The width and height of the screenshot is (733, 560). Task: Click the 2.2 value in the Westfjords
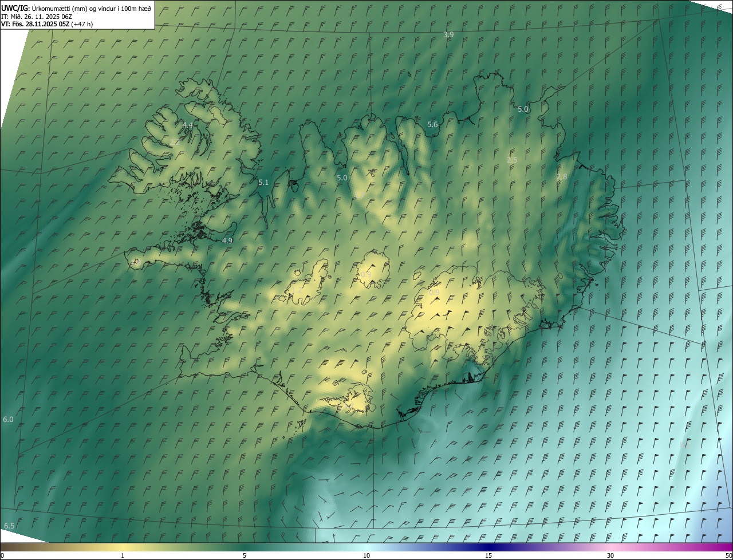coord(175,143)
